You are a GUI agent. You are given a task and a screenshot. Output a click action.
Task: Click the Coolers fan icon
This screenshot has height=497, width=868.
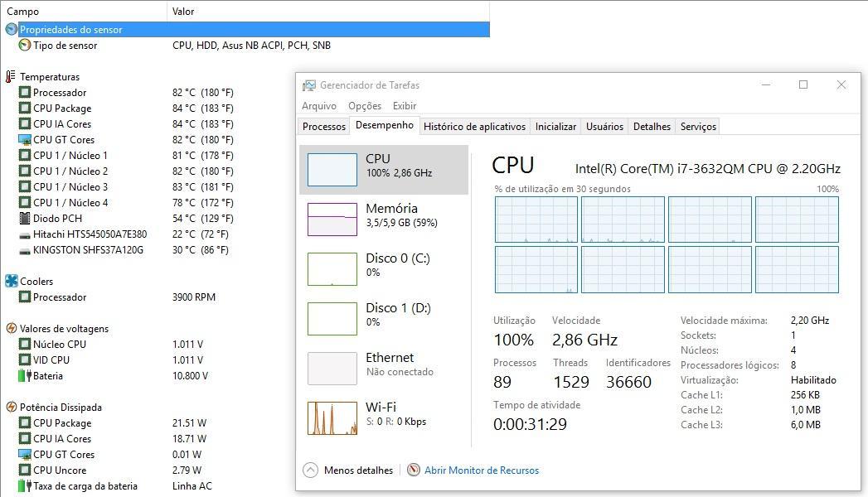[11, 281]
